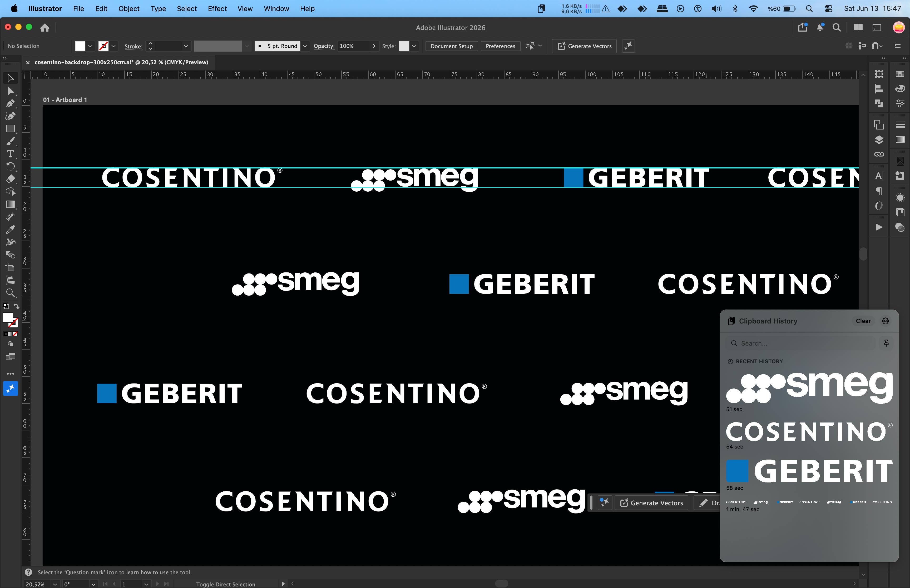Open the Object menu
This screenshot has width=910, height=588.
(129, 8)
